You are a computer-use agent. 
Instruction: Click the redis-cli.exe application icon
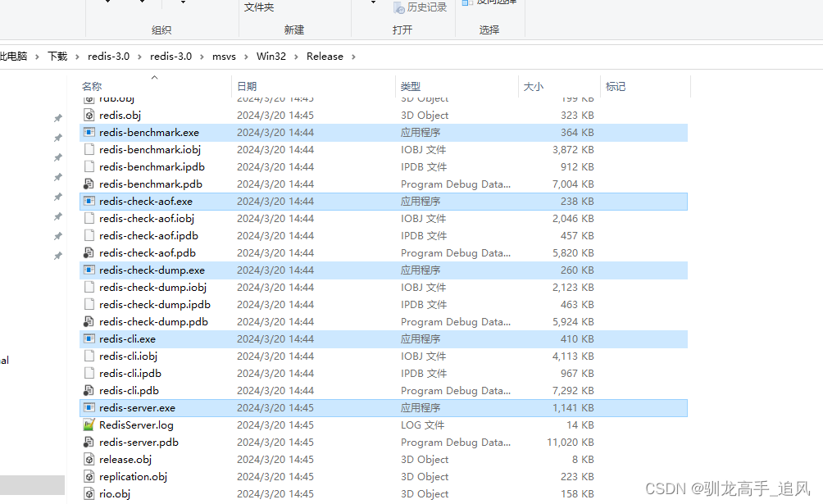[x=89, y=339]
